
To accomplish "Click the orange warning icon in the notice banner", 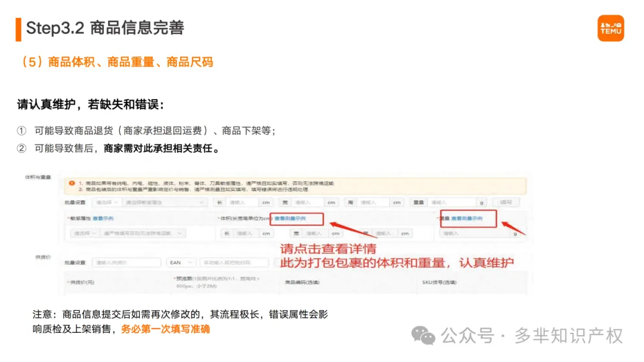I will click(x=72, y=183).
